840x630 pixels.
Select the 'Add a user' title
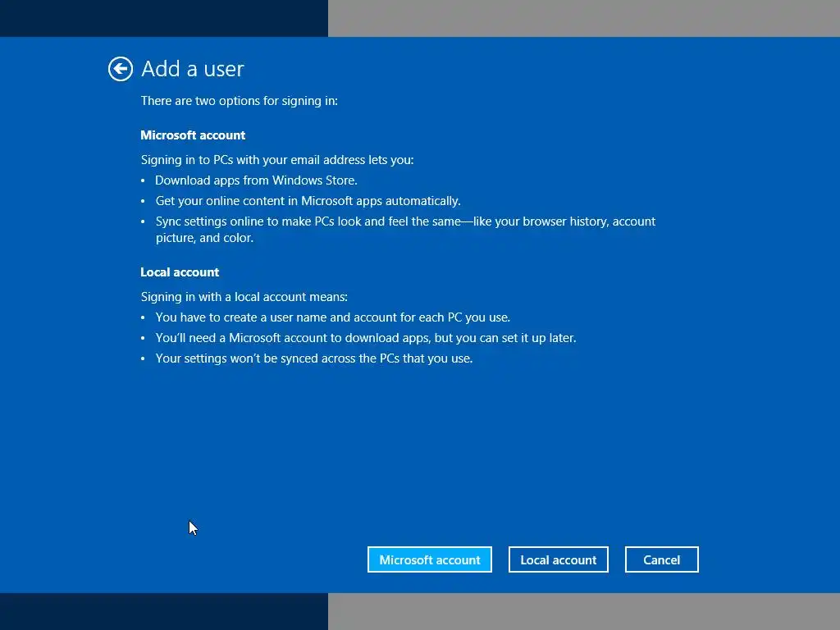tap(192, 69)
